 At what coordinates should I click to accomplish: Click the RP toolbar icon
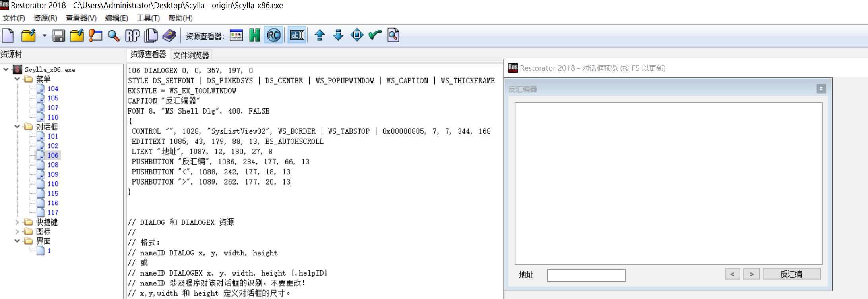coord(132,36)
